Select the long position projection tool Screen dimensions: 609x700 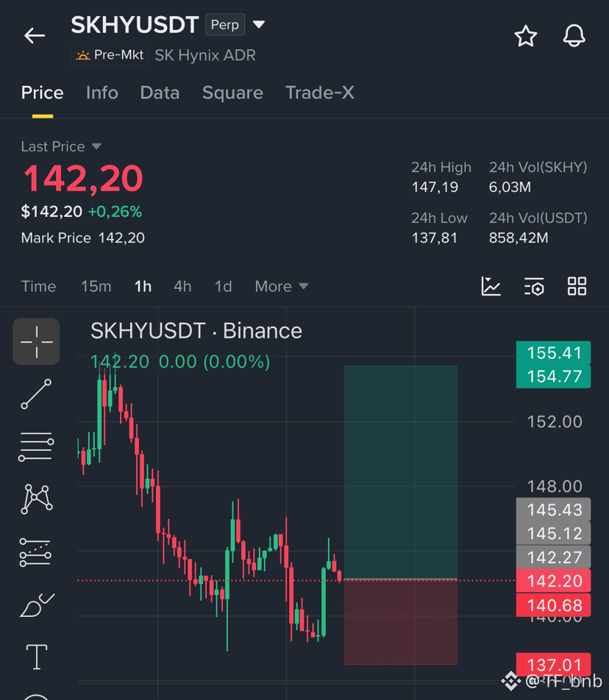pyautogui.click(x=36, y=552)
